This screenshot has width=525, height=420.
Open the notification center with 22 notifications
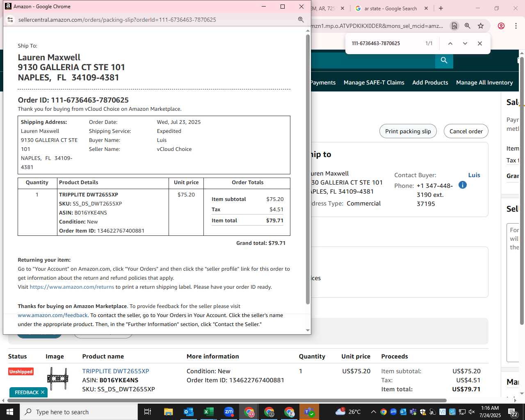[x=513, y=412]
